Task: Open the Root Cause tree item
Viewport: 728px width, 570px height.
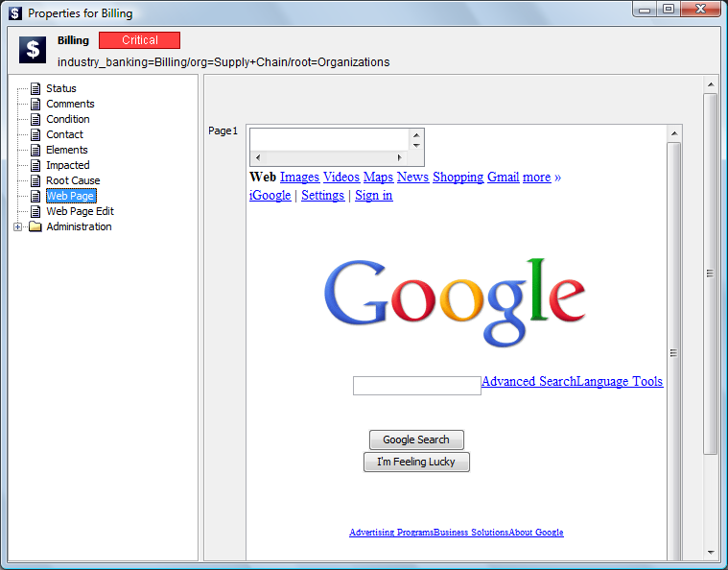Action: (x=73, y=180)
